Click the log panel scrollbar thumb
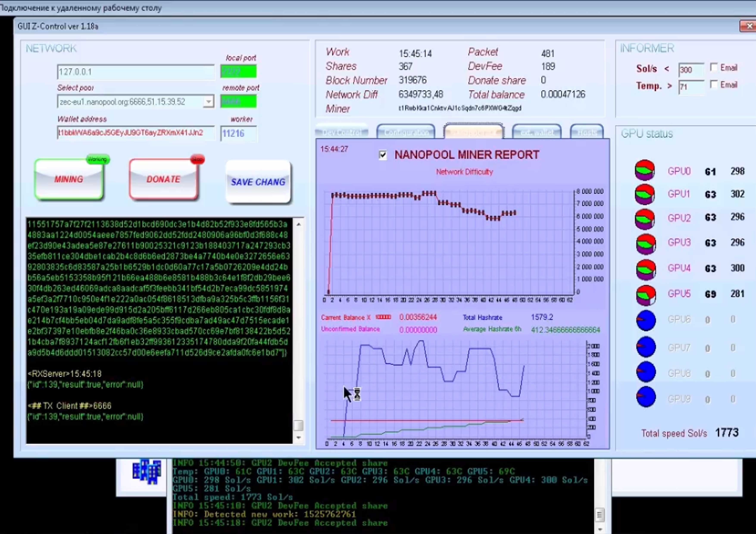756x534 pixels. click(x=298, y=425)
